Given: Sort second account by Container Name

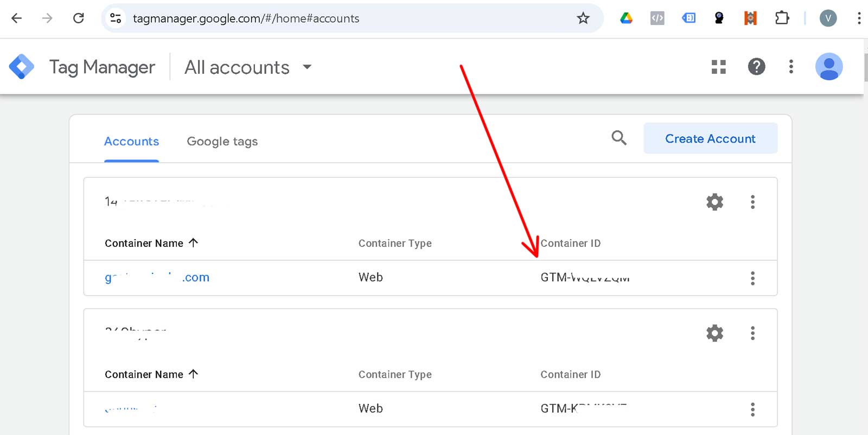Looking at the screenshot, I should point(151,375).
